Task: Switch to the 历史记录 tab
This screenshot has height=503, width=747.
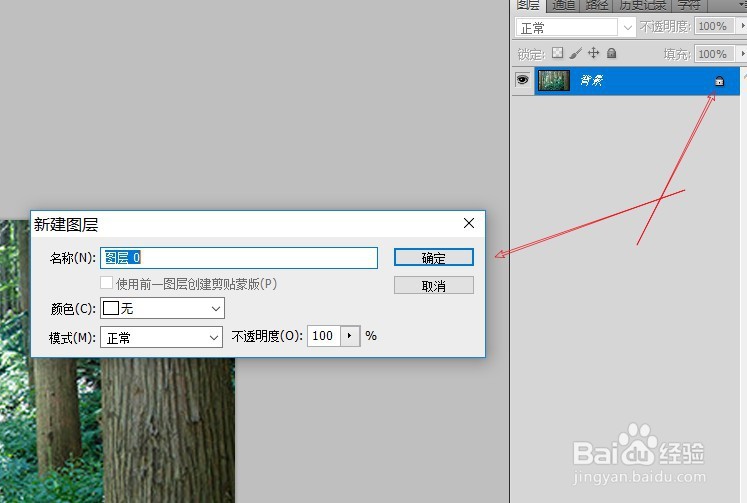Action: click(x=642, y=5)
